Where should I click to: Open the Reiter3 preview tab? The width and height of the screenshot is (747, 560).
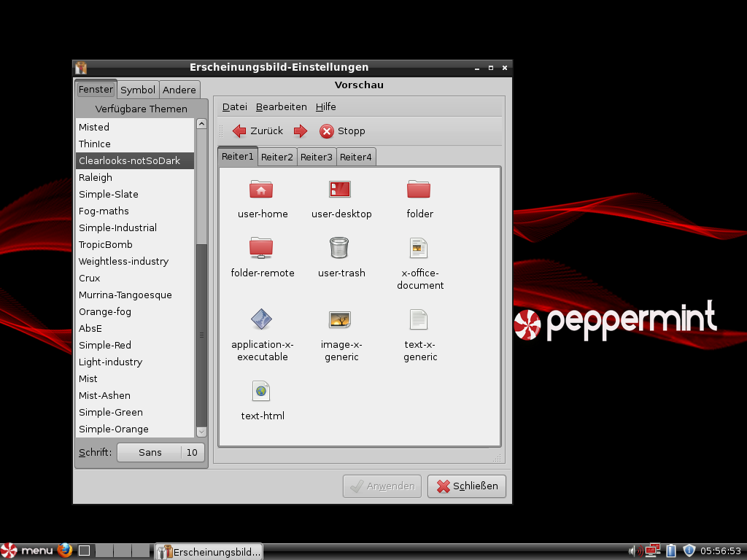pyautogui.click(x=316, y=156)
